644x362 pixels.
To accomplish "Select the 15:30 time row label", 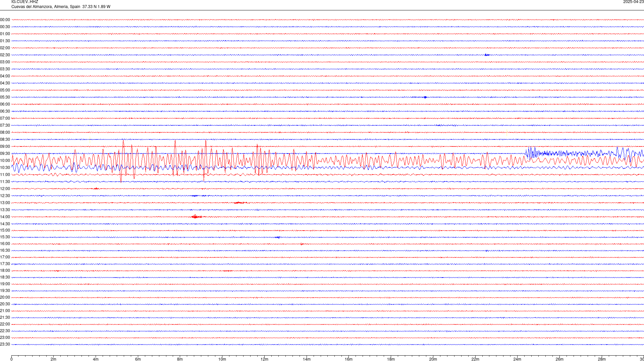I will click(5, 237).
